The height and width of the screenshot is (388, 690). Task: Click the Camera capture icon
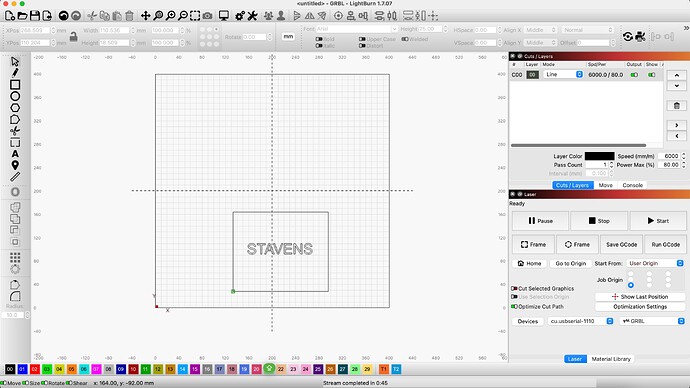(x=207, y=16)
